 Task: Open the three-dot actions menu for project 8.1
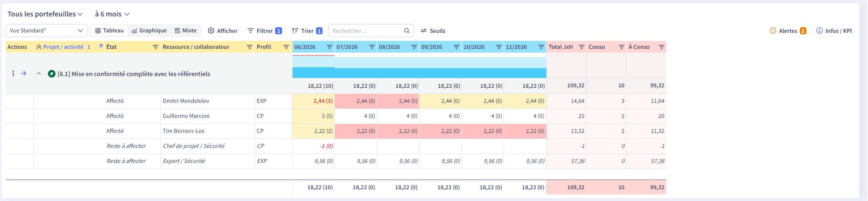click(x=13, y=73)
